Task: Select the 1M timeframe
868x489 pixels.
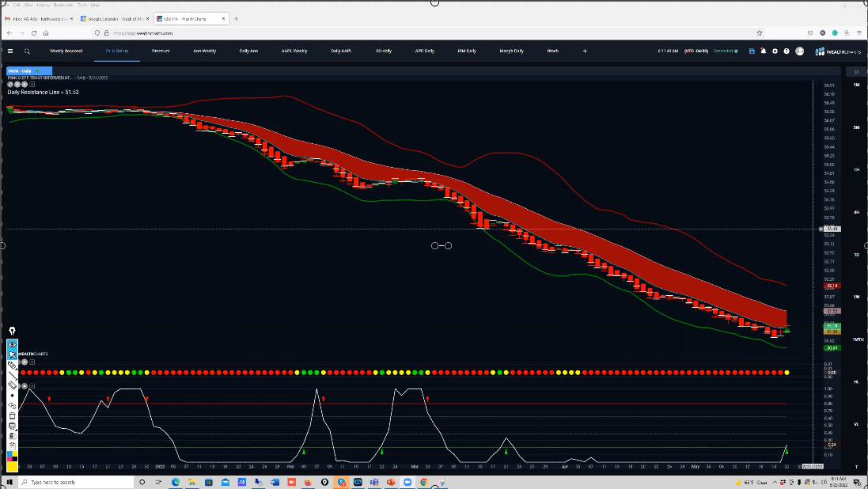Action: 856,85
